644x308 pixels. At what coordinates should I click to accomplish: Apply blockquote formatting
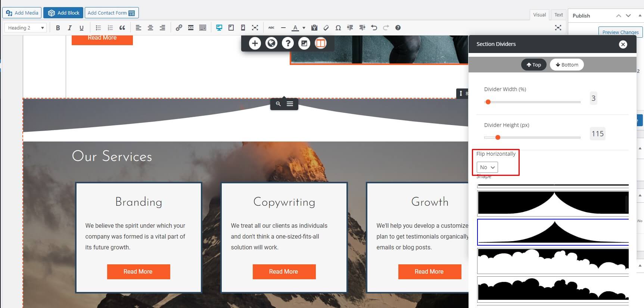coord(122,28)
